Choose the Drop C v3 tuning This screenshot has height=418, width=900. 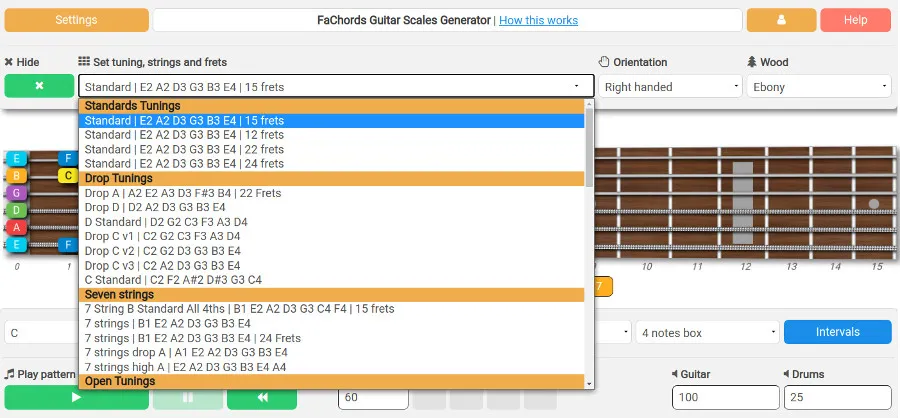pos(332,265)
